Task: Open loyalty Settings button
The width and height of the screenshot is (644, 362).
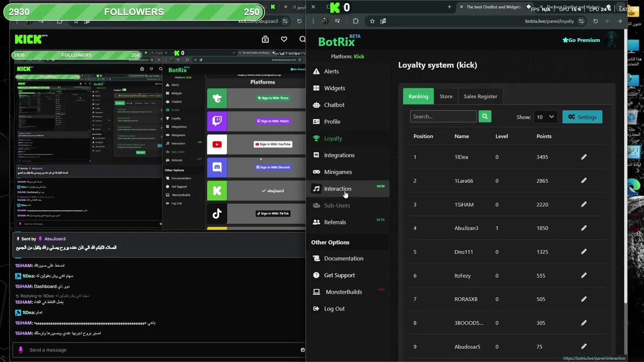Action: click(x=582, y=117)
